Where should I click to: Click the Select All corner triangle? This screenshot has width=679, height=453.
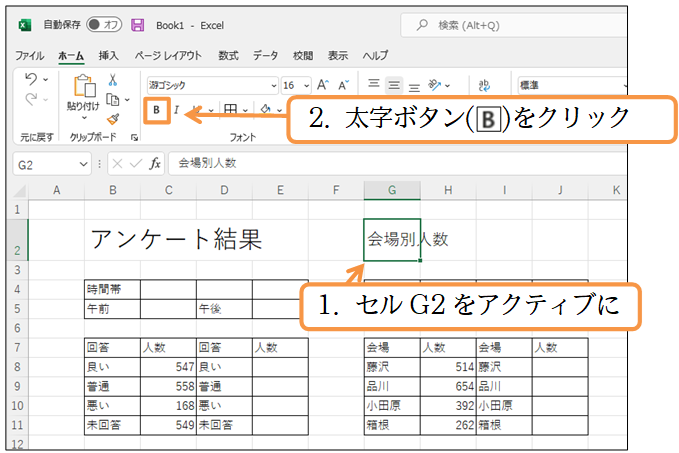[18, 191]
